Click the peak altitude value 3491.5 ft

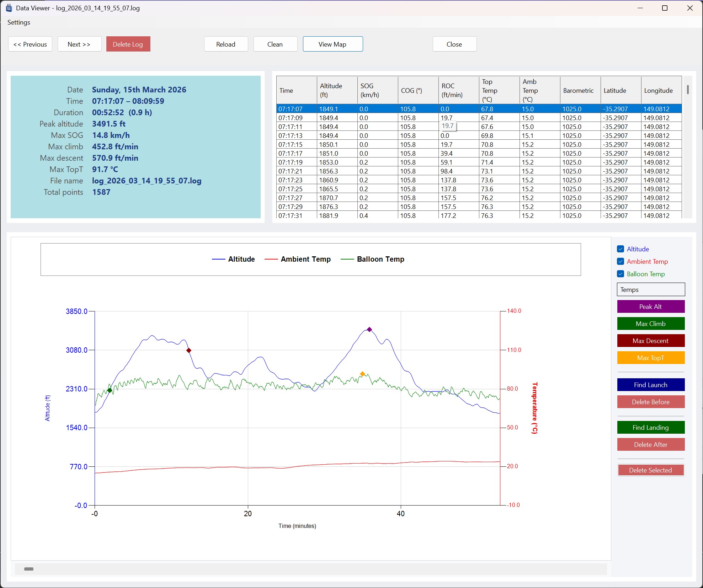[109, 124]
